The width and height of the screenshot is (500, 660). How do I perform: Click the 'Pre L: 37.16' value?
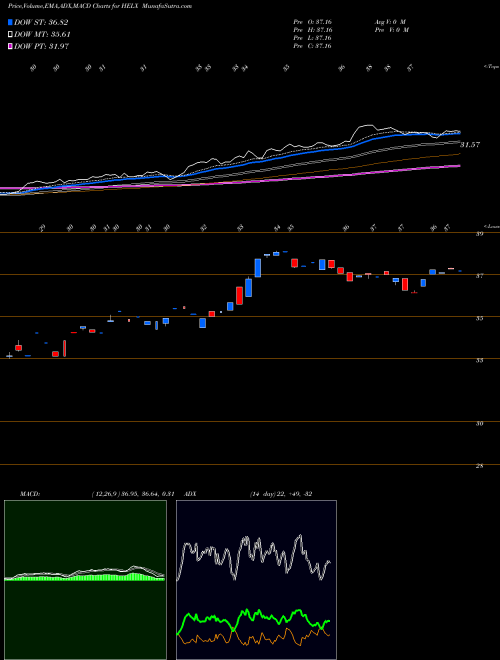click(x=313, y=38)
